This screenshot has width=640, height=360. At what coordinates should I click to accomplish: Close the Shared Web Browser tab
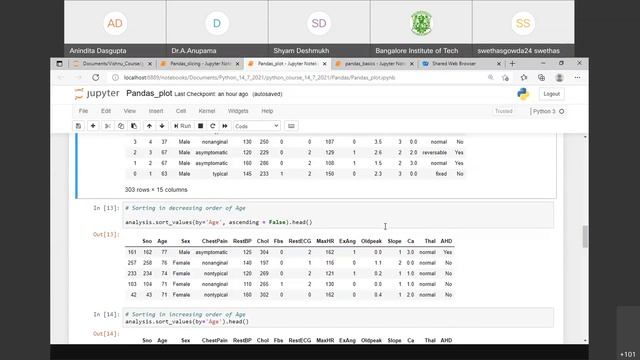(498, 64)
